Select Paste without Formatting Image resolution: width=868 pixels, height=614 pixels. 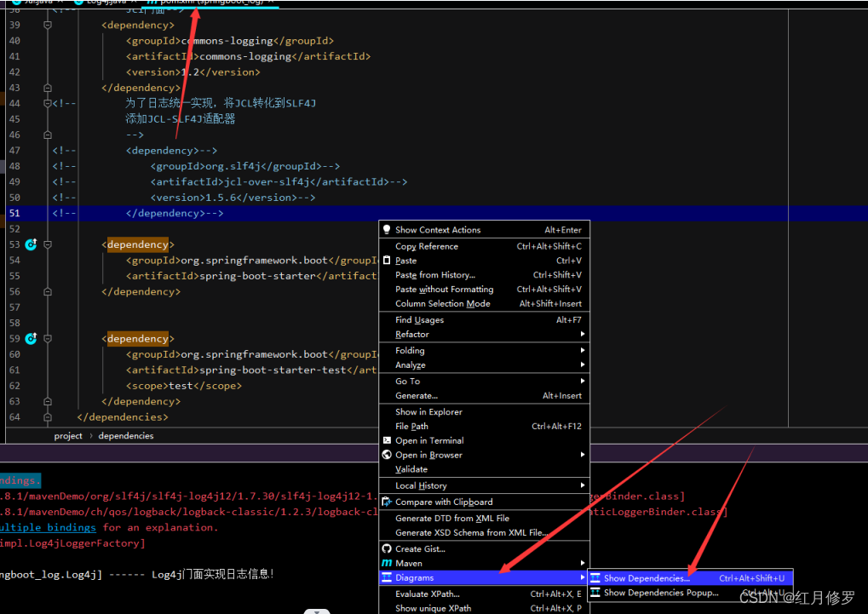485,289
